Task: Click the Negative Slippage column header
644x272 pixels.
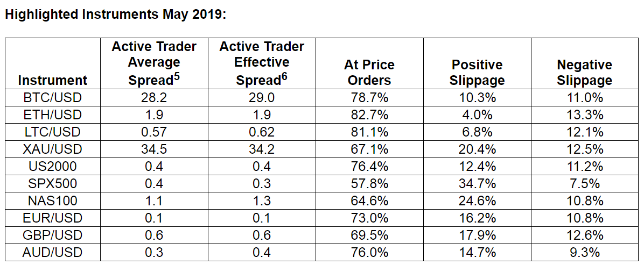Action: (x=584, y=73)
